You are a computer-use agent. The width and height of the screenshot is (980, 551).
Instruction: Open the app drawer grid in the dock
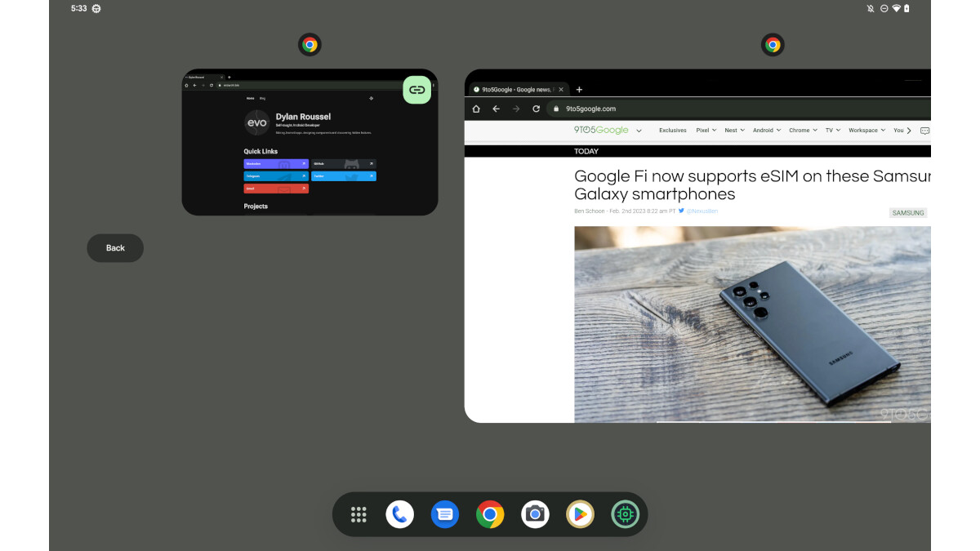359,514
